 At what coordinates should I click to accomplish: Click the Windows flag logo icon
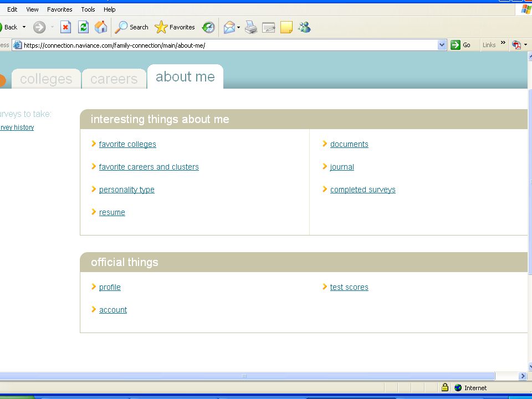[526, 9]
